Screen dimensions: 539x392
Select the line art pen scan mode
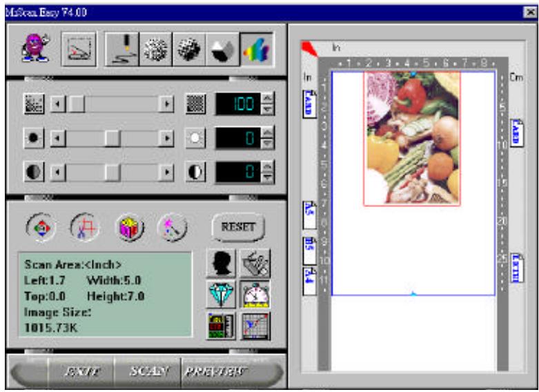(x=122, y=49)
